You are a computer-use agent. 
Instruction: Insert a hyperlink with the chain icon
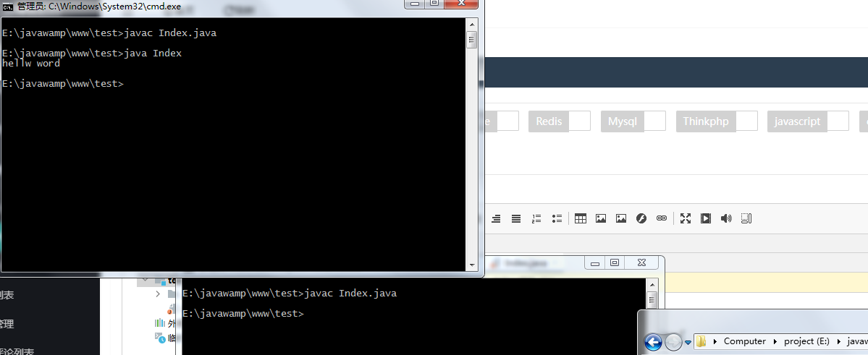(x=661, y=218)
